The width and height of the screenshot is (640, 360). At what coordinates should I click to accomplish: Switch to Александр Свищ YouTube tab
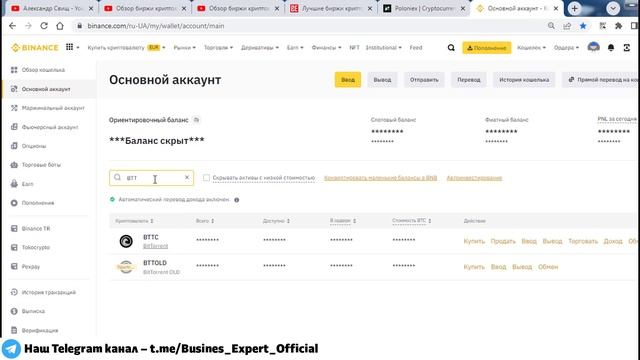52,8
